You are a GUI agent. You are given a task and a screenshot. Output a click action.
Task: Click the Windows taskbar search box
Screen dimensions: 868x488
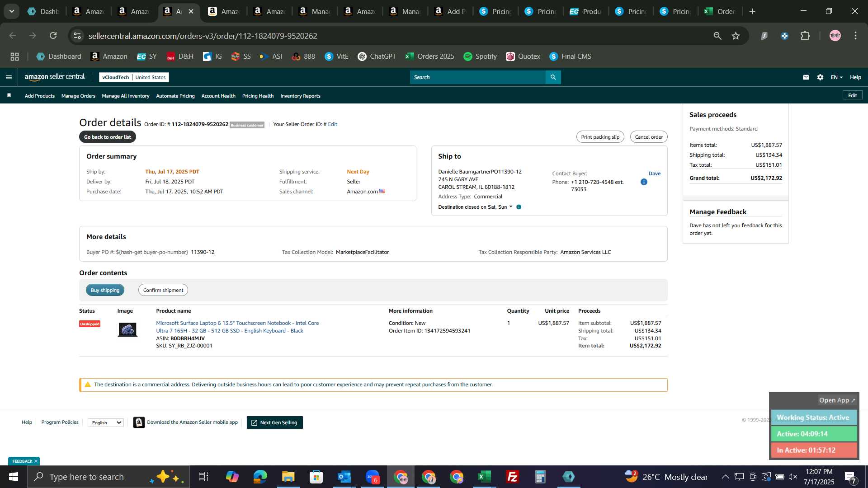tap(108, 477)
